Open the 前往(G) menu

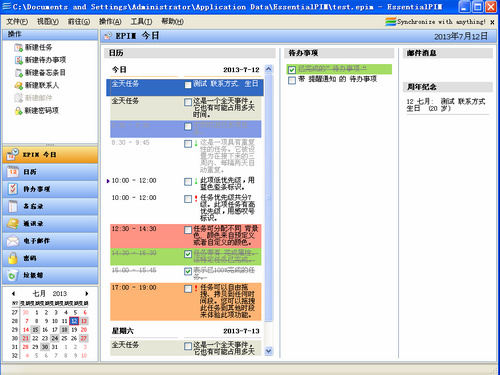click(x=79, y=22)
